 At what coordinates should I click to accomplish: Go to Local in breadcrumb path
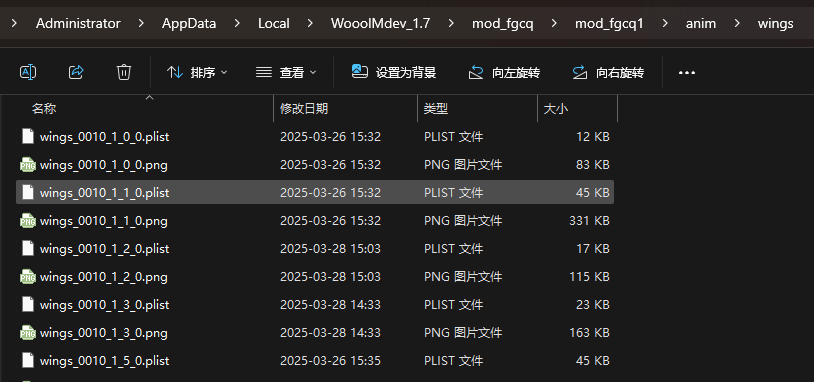point(274,23)
